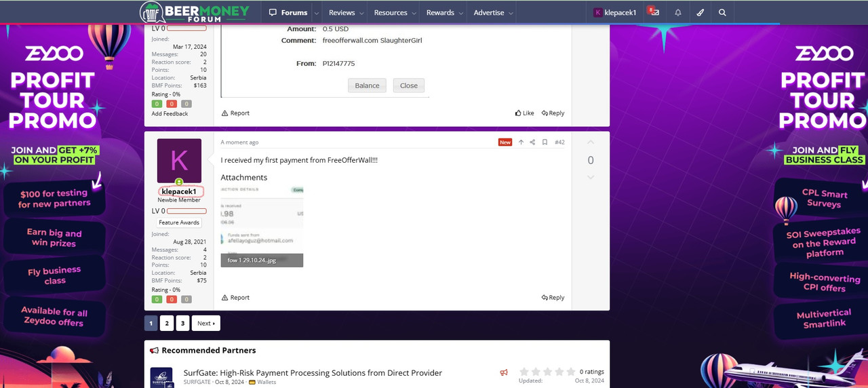Reply to klepacek1's post #42
Image resolution: width=868 pixels, height=388 pixels.
553,298
